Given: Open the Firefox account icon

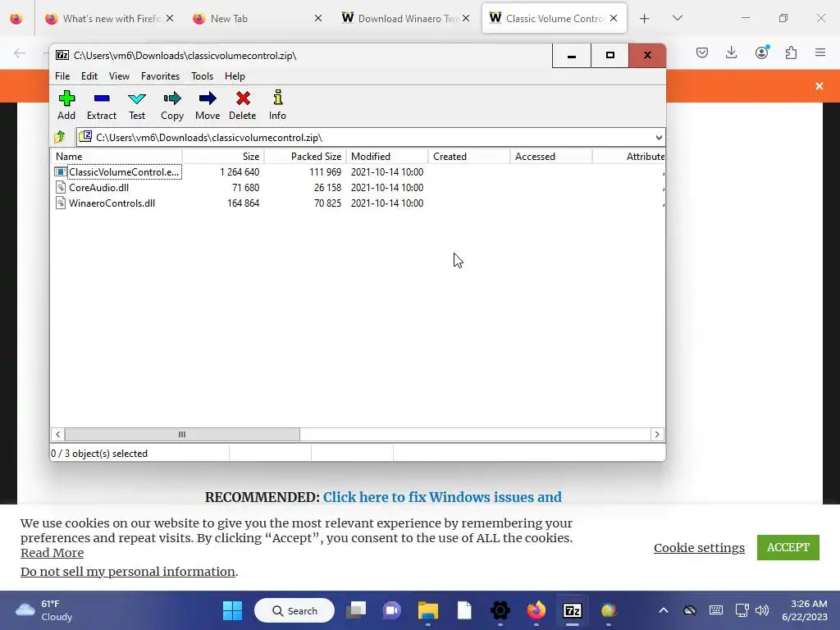Looking at the screenshot, I should click(x=761, y=52).
